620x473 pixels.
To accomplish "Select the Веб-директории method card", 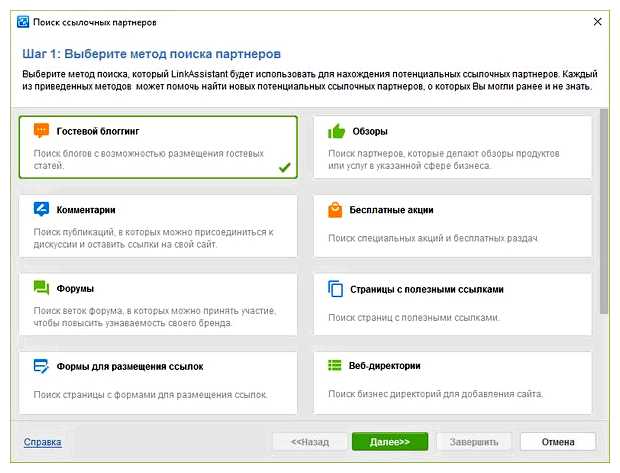I will [x=452, y=382].
